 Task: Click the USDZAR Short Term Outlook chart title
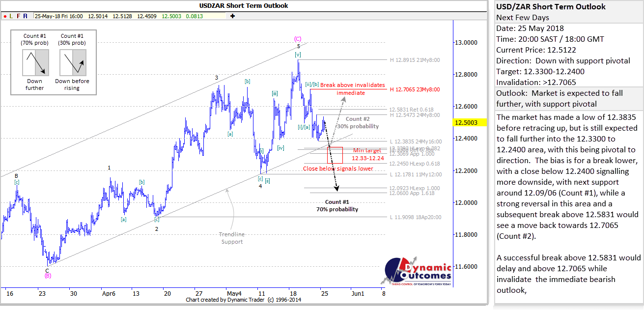244,5
